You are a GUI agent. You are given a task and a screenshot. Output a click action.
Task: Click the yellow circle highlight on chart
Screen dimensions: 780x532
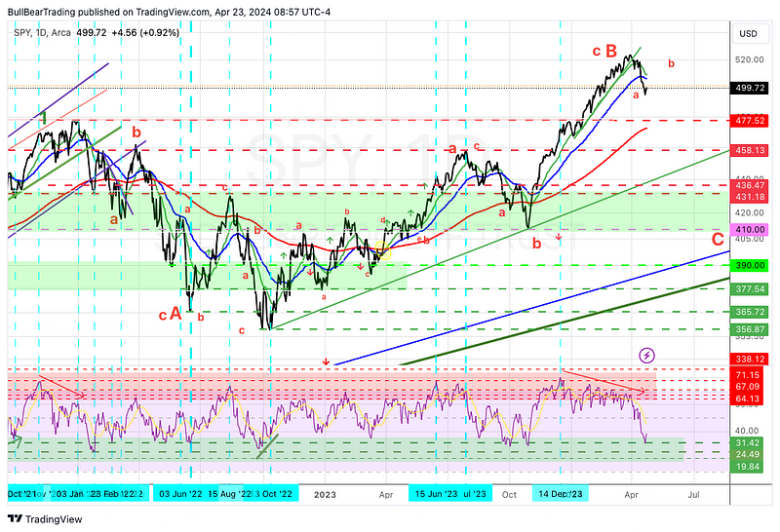pyautogui.click(x=383, y=250)
